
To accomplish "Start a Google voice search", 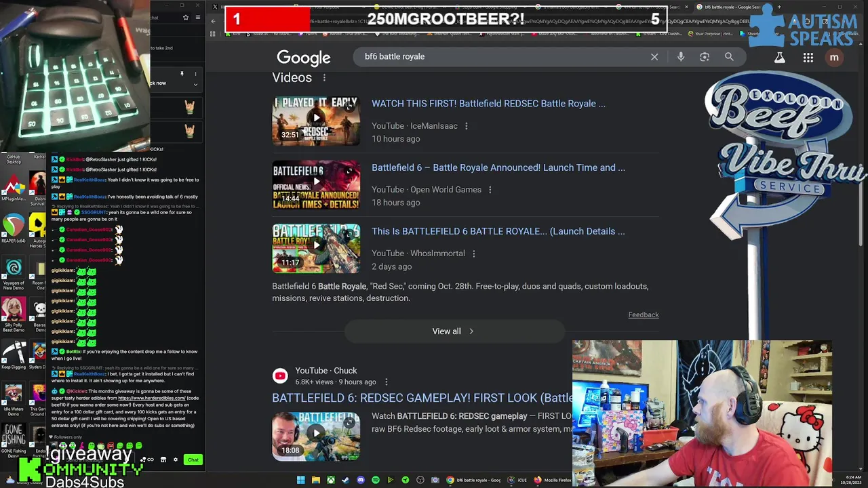I will click(x=681, y=57).
